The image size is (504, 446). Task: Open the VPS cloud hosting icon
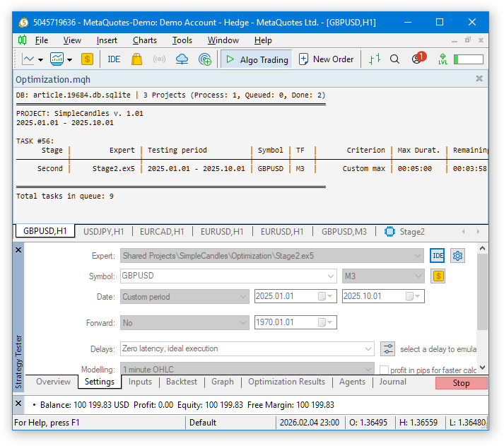point(182,59)
